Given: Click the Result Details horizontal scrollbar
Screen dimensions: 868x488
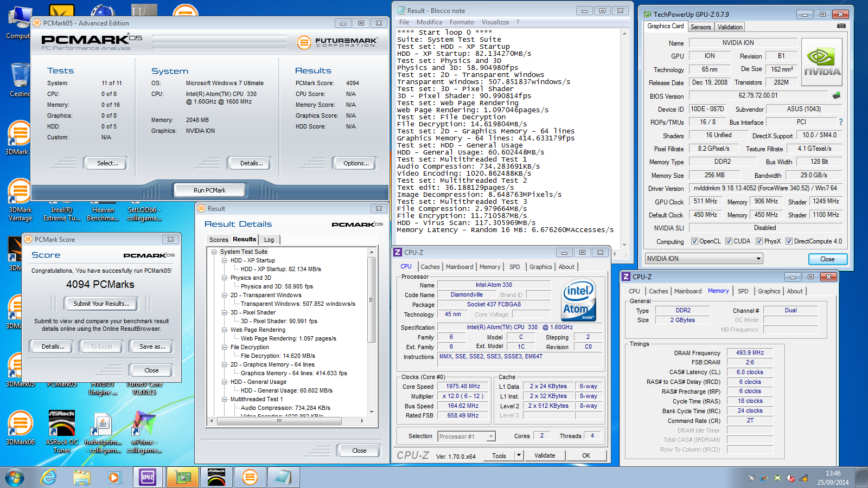Looking at the screenshot, I should [x=279, y=421].
